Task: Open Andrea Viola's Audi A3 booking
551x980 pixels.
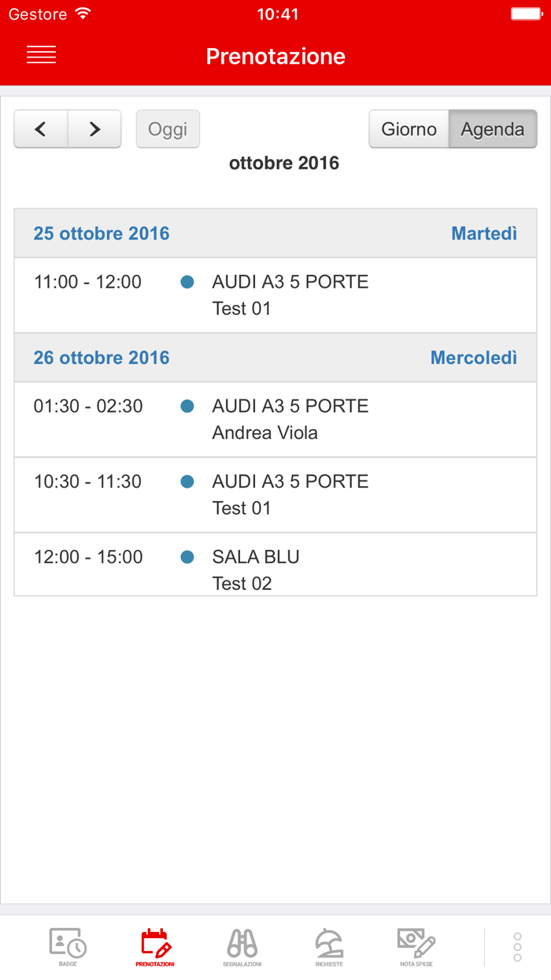Action: (275, 420)
